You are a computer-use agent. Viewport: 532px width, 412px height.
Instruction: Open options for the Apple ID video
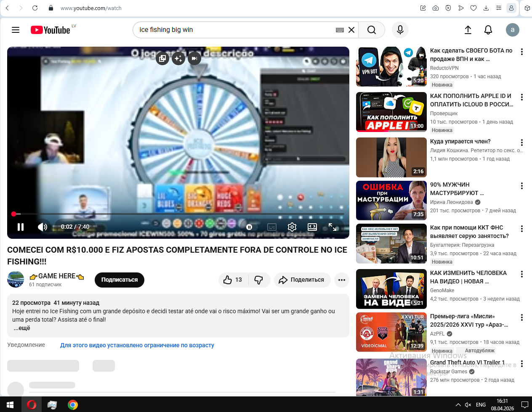pos(522,97)
